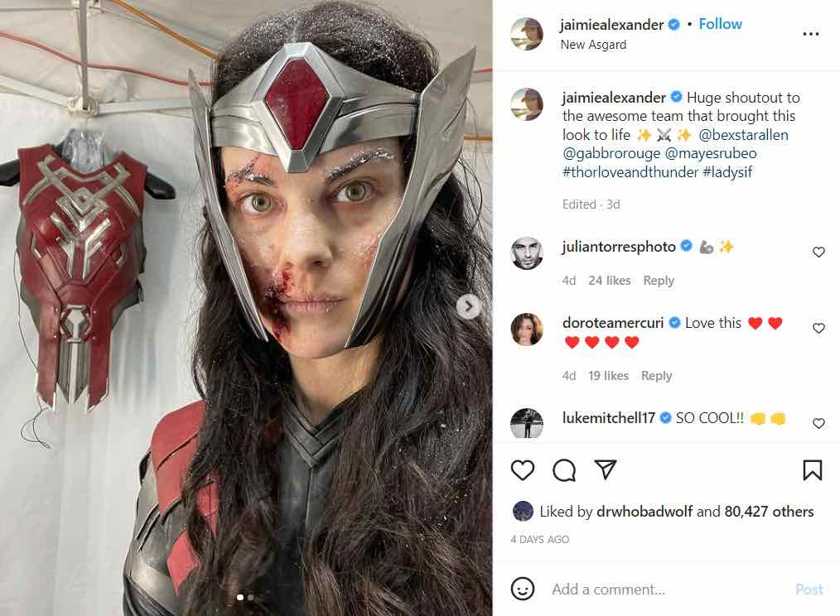Open the emoji picker smiley icon
The image size is (840, 616).
coord(523,589)
